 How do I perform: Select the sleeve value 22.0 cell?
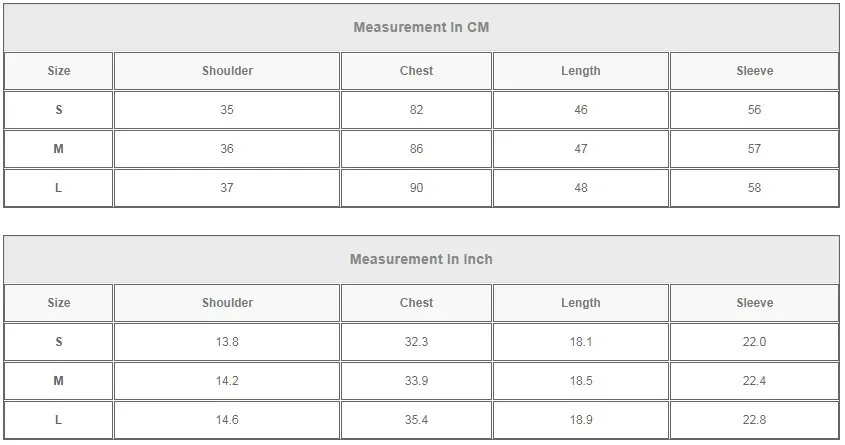(754, 342)
